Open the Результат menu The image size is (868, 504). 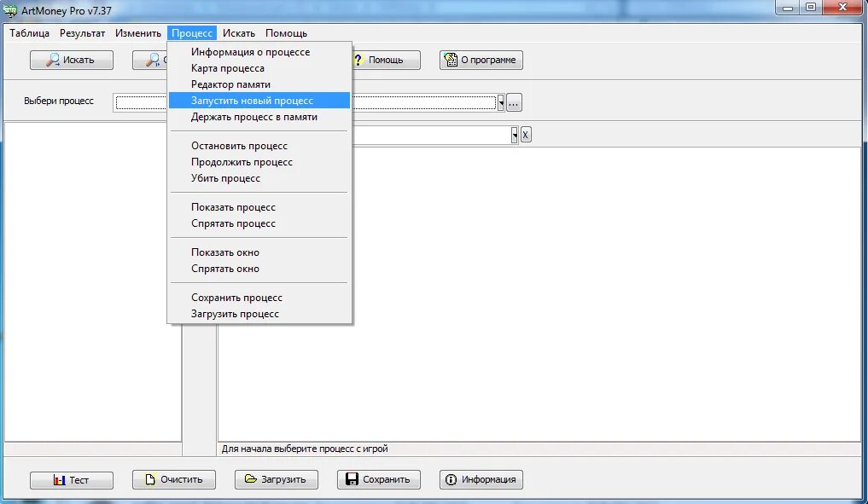tap(82, 33)
